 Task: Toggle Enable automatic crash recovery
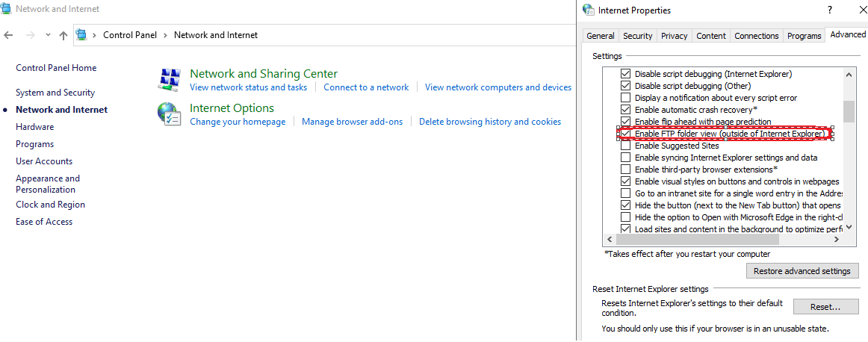(625, 110)
